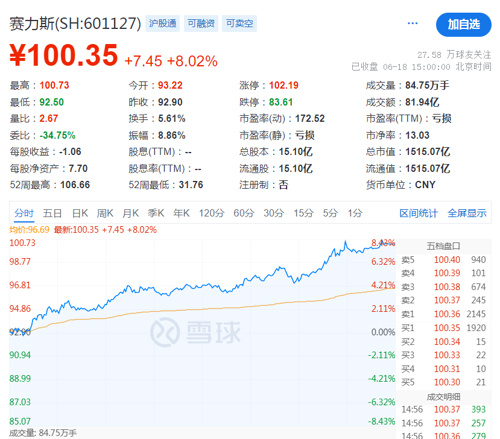This screenshot has width=500, height=439.
Task: Click the 总市值 value 1515.07亿
Action: pos(428,152)
